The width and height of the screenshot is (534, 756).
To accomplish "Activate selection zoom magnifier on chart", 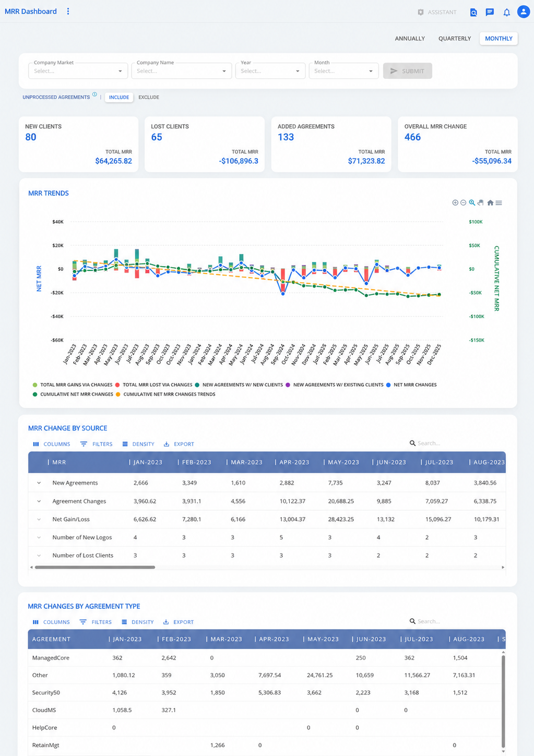I will (x=472, y=203).
